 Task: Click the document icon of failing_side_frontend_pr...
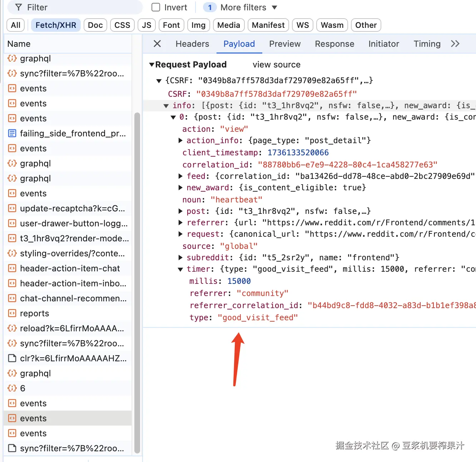pos(12,134)
